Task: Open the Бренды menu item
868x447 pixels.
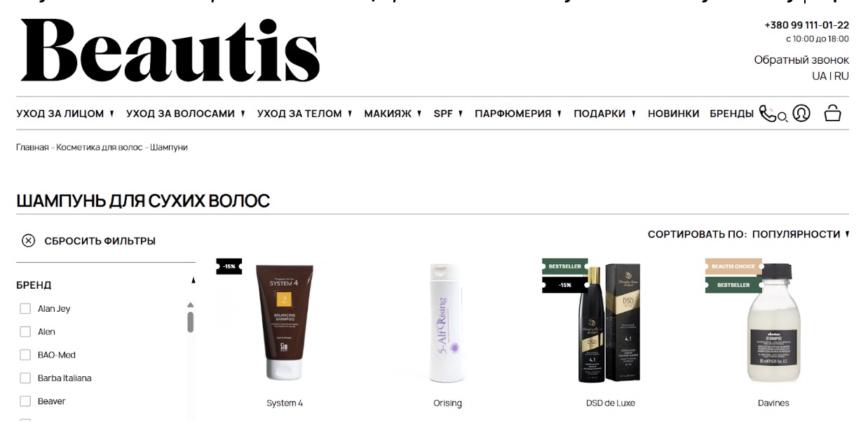Action: [x=731, y=114]
